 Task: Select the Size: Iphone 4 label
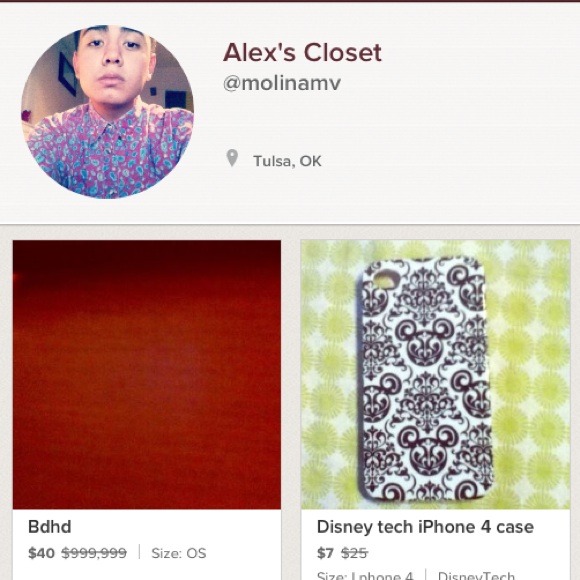pos(365,576)
